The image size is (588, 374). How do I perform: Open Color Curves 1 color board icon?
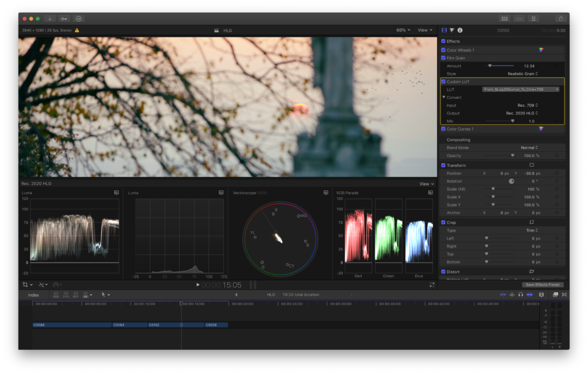541,129
